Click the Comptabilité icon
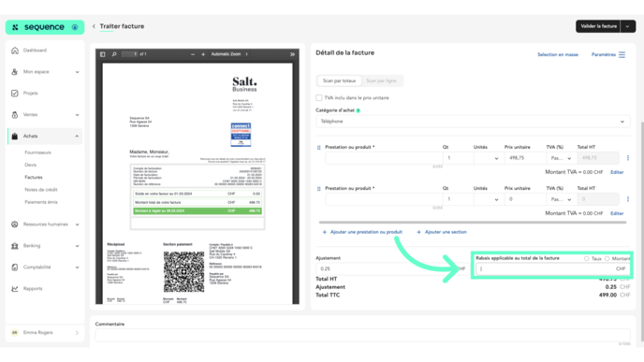 (x=15, y=268)
